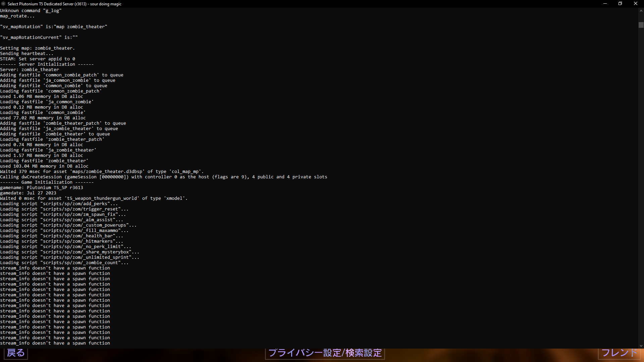
Task: Click the _share_mysterybox script loading line
Action: tap(70, 252)
